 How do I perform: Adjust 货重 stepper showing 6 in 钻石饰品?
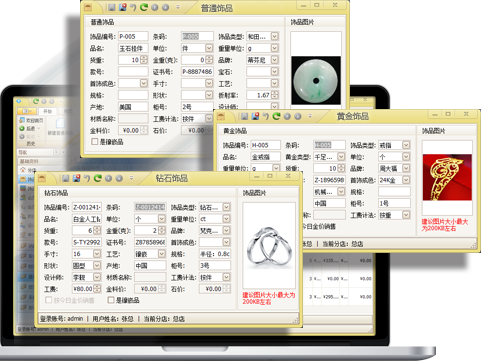(x=97, y=231)
